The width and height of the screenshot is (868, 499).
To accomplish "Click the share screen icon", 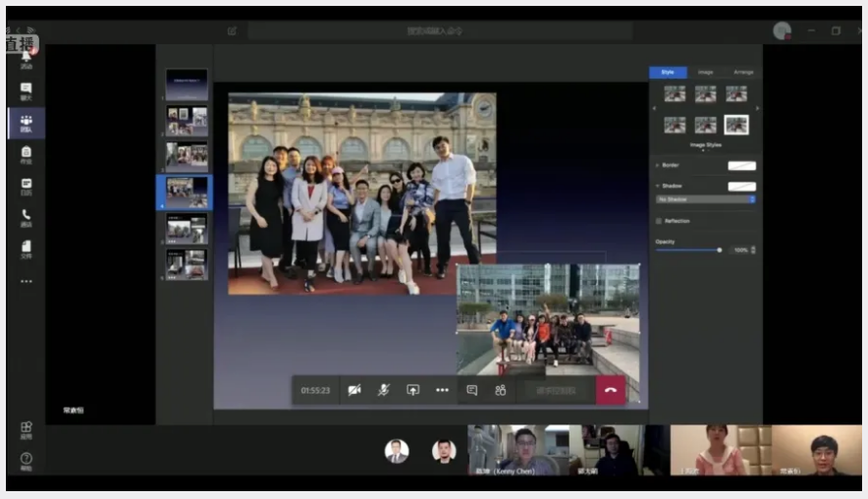I will (x=413, y=390).
